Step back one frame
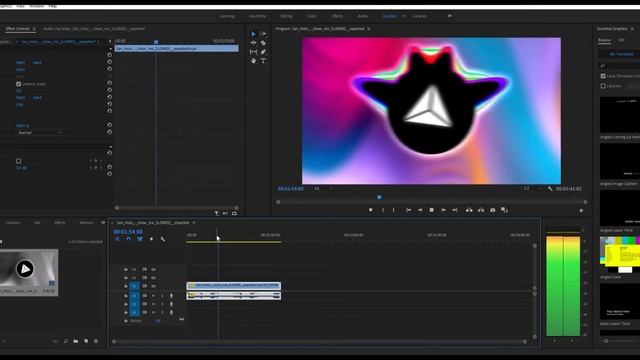Viewport: 640px width, 360px height. (x=420, y=210)
